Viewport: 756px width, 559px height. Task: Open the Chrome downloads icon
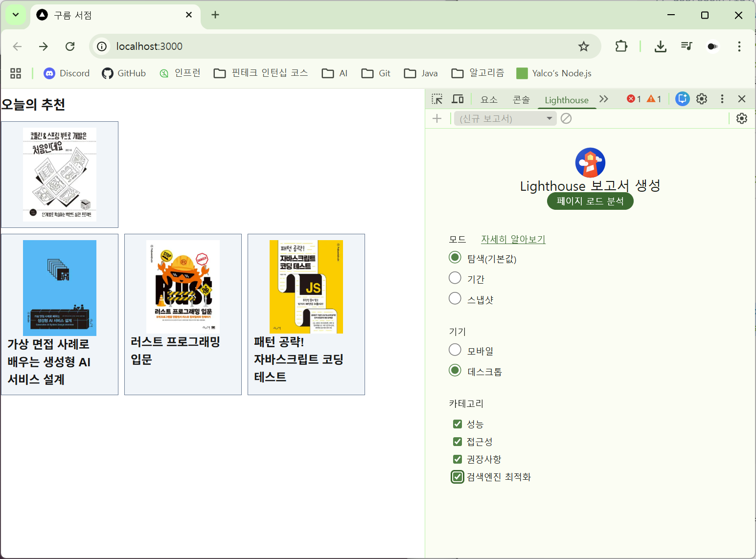660,46
